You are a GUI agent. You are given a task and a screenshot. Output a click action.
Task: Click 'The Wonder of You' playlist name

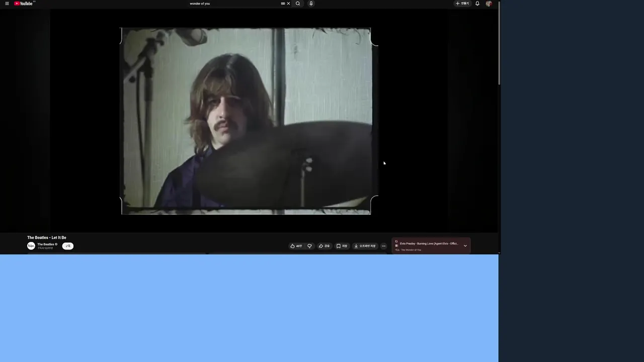(x=411, y=250)
